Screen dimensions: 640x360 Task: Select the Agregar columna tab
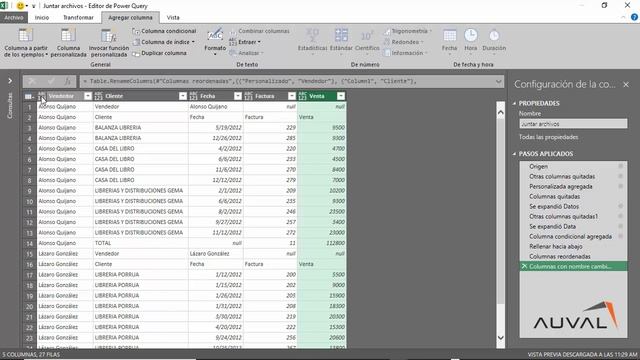point(130,18)
